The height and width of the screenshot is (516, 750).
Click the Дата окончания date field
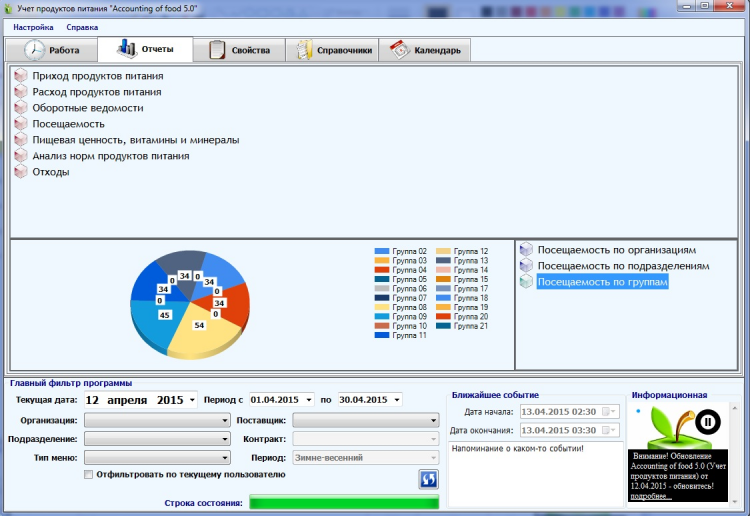pos(570,430)
